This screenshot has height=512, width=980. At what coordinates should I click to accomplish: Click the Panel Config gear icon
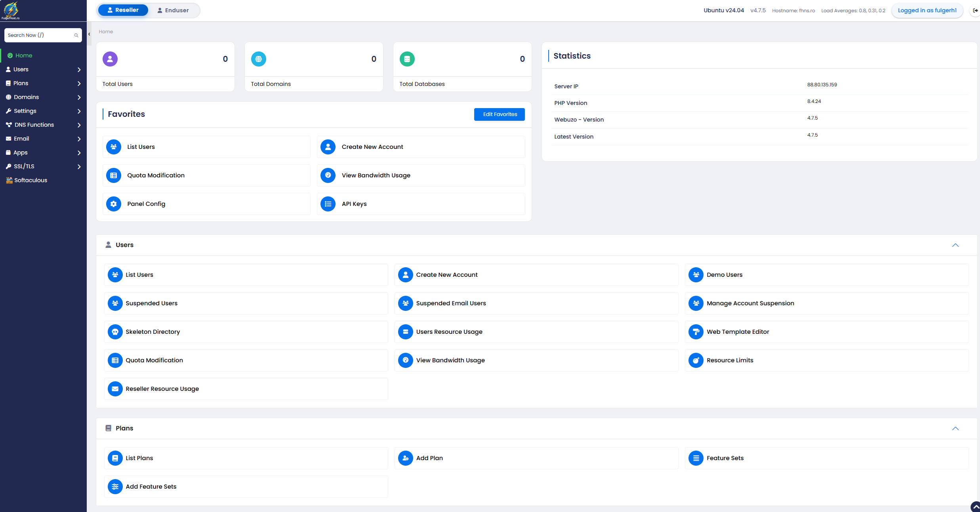point(114,204)
